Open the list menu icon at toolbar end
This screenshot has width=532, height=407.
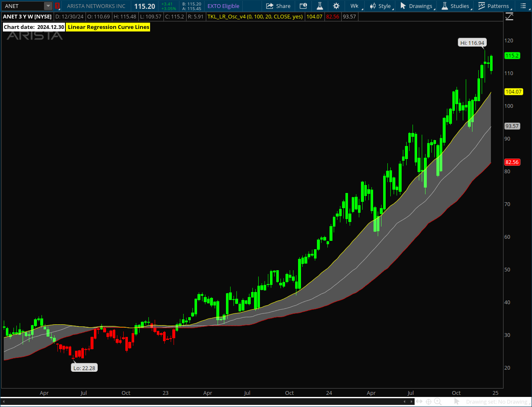(x=523, y=6)
